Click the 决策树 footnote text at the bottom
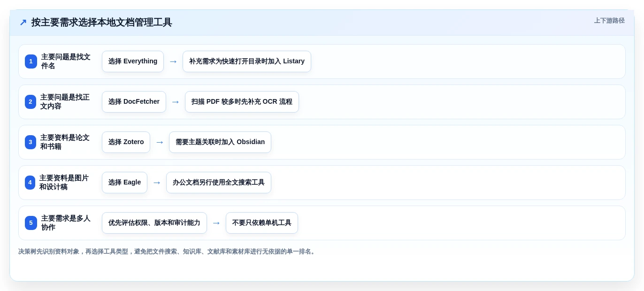This screenshot has width=644, height=291. 168,252
